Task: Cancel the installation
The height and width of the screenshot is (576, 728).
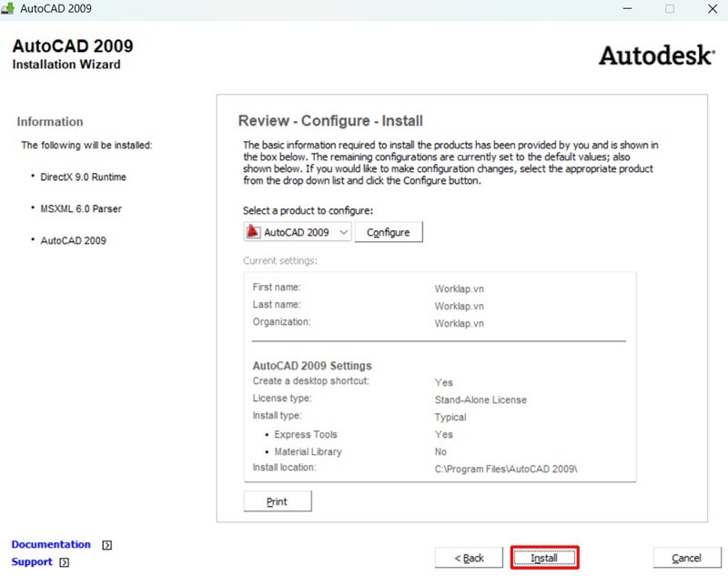Action: point(687,558)
